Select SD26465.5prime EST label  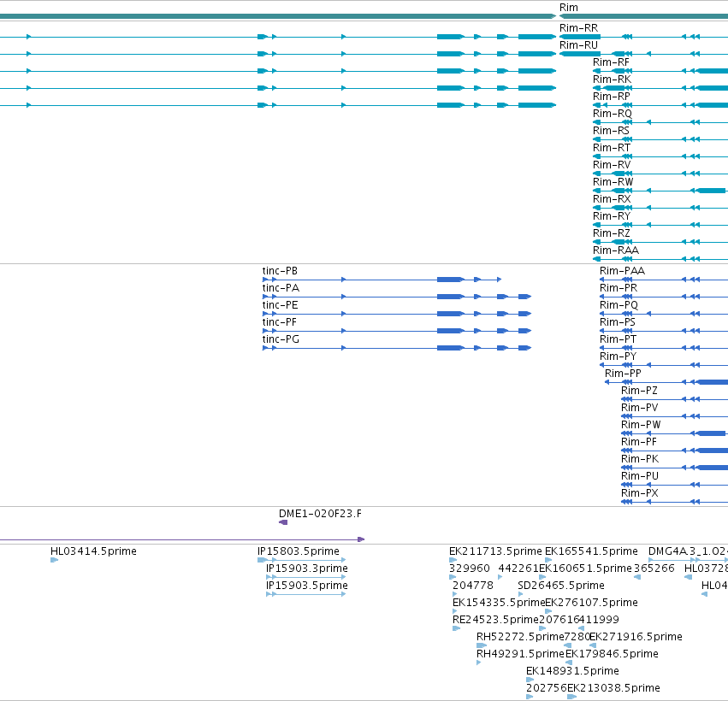click(x=561, y=586)
